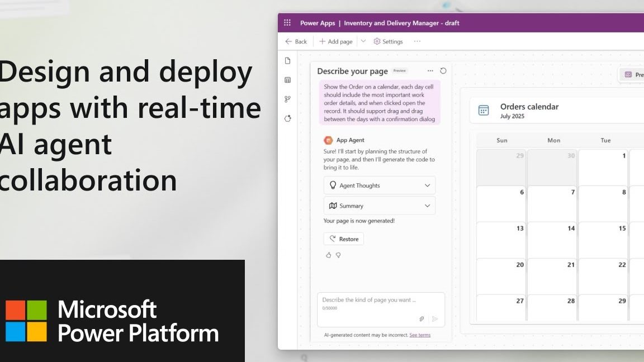Expand the Add page dropdown chevron

coord(363,41)
